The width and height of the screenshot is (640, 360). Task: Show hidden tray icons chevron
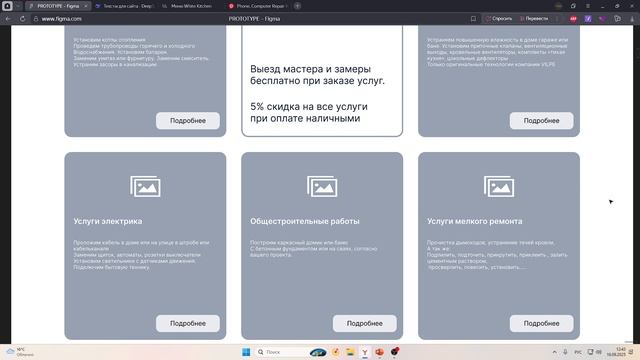pos(554,352)
